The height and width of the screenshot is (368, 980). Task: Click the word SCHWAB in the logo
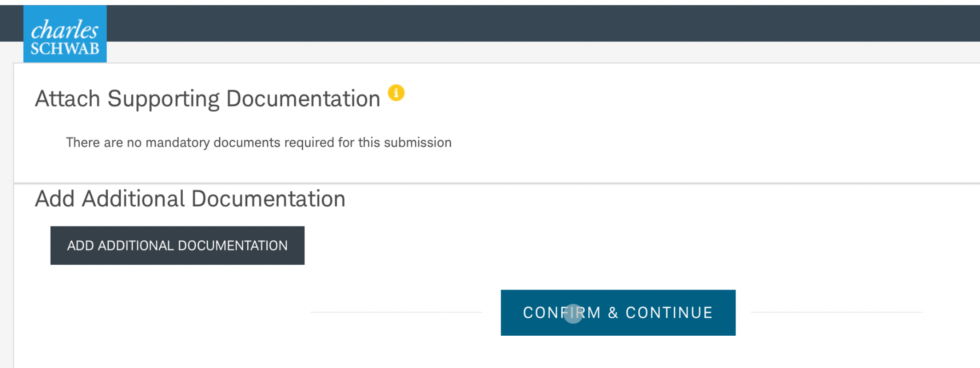pyautogui.click(x=65, y=48)
